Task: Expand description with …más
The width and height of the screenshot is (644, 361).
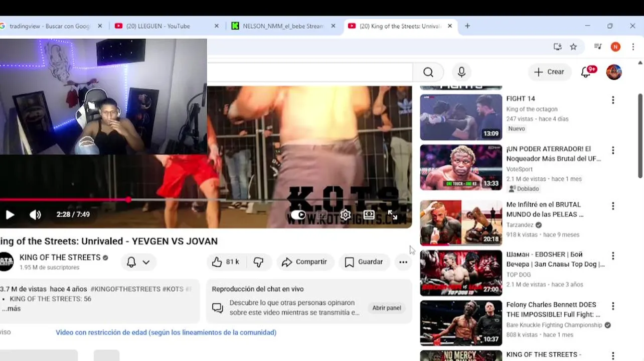Action: tap(11, 309)
